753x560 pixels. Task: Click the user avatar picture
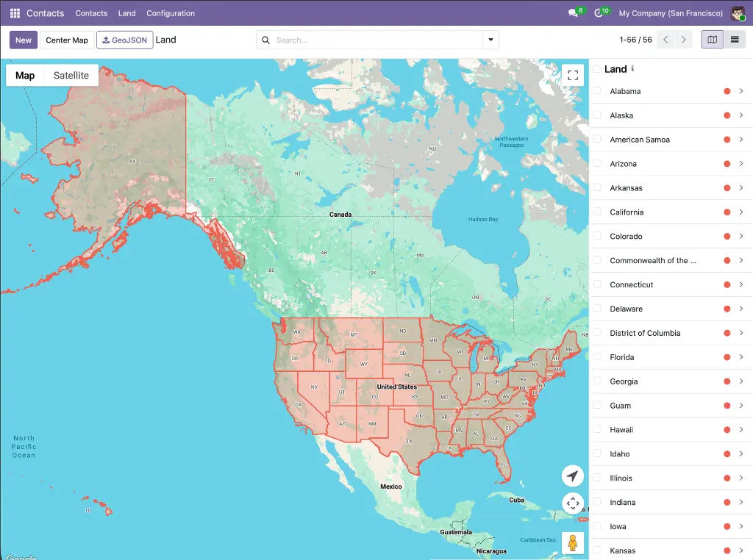tap(738, 13)
